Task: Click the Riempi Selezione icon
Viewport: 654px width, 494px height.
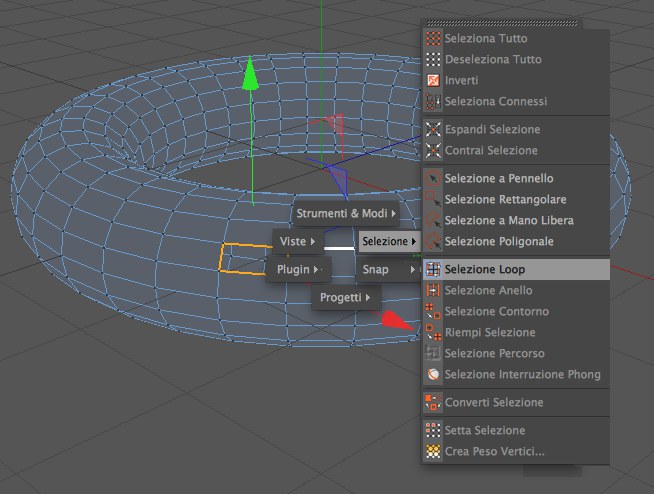Action: coord(433,333)
